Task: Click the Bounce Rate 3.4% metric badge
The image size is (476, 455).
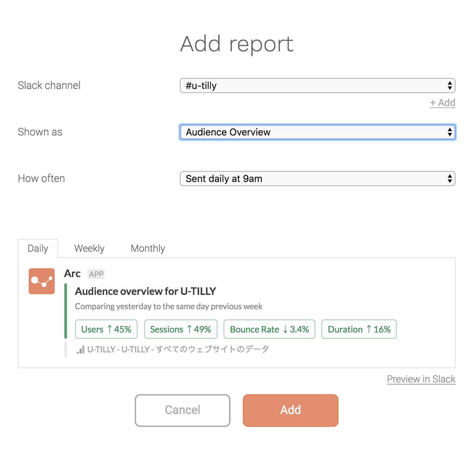Action: pyautogui.click(x=269, y=329)
